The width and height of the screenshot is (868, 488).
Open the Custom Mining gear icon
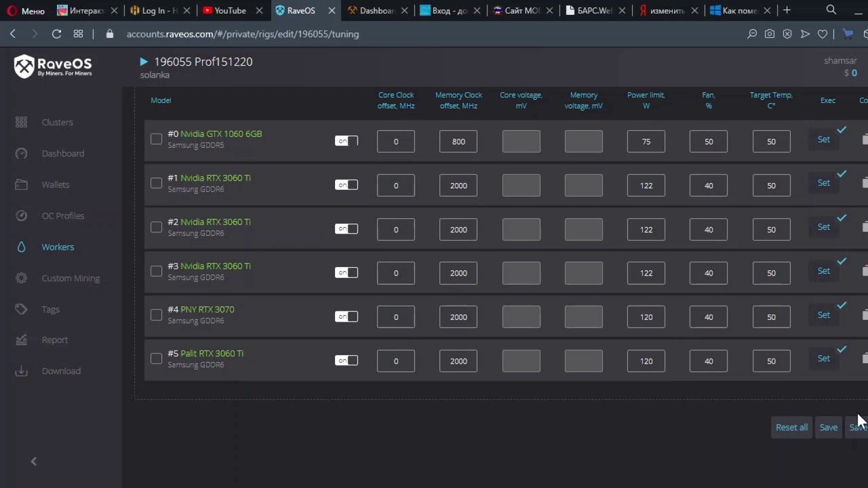pos(21,278)
